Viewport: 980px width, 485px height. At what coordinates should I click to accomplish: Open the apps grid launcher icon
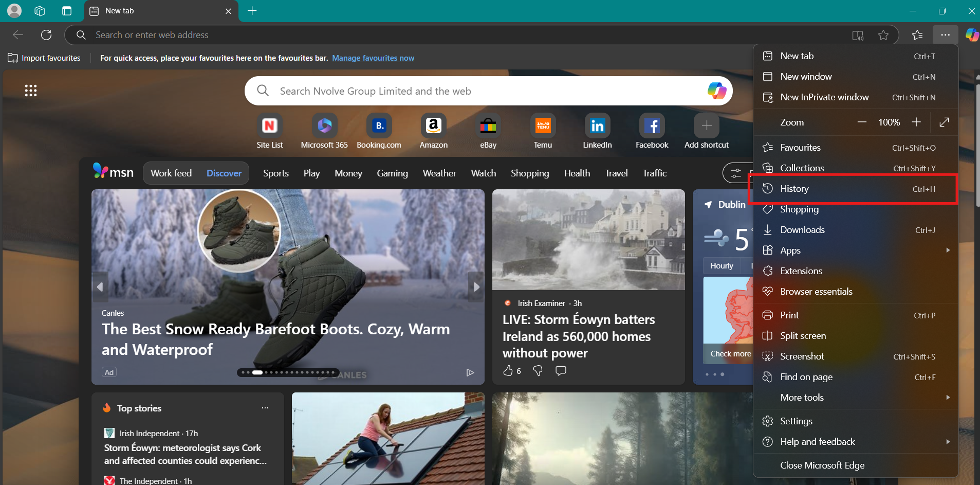(31, 91)
